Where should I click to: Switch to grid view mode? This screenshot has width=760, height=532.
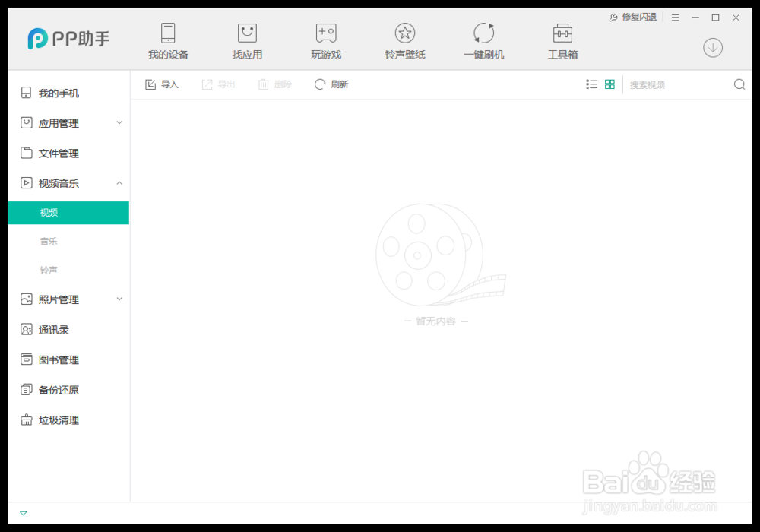(x=610, y=84)
